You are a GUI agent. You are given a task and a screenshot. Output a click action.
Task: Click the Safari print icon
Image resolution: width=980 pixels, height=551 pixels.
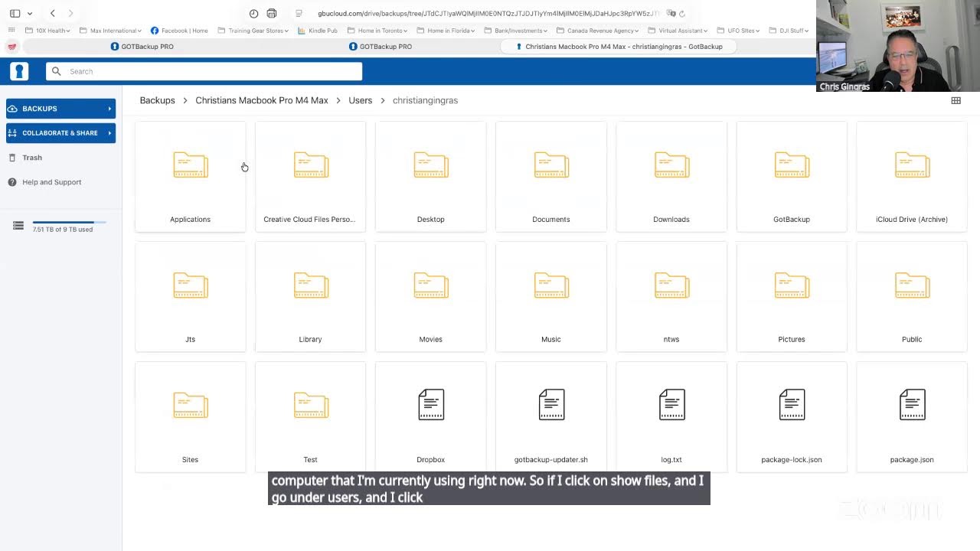click(x=272, y=13)
